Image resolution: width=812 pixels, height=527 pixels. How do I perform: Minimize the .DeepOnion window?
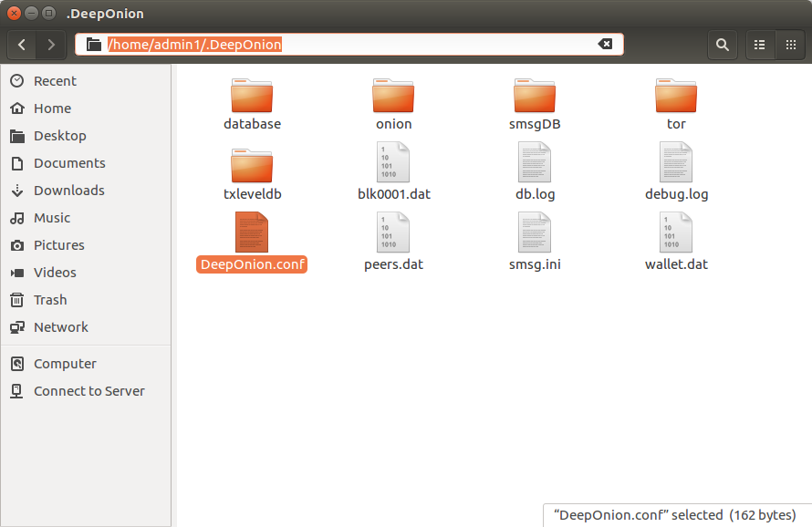32,13
